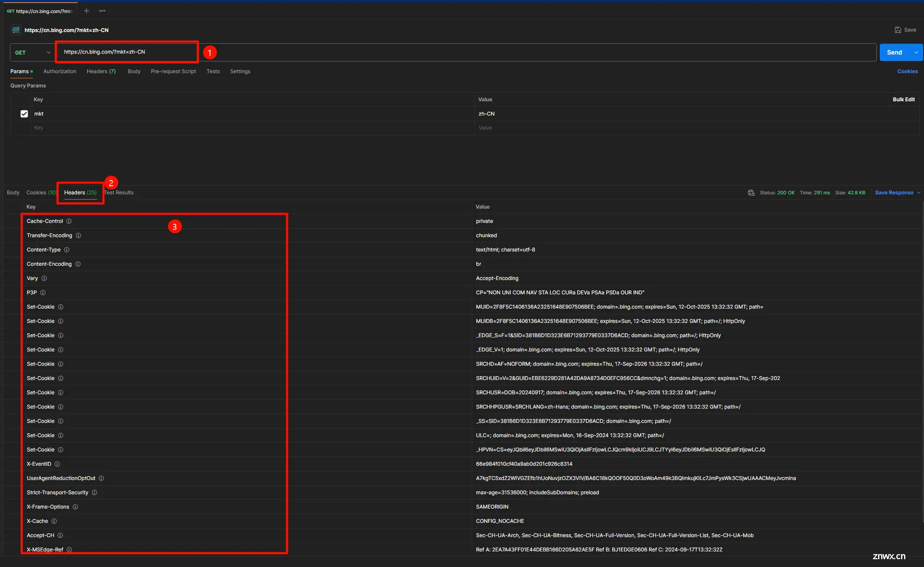Open the Test Results tab

coord(119,193)
